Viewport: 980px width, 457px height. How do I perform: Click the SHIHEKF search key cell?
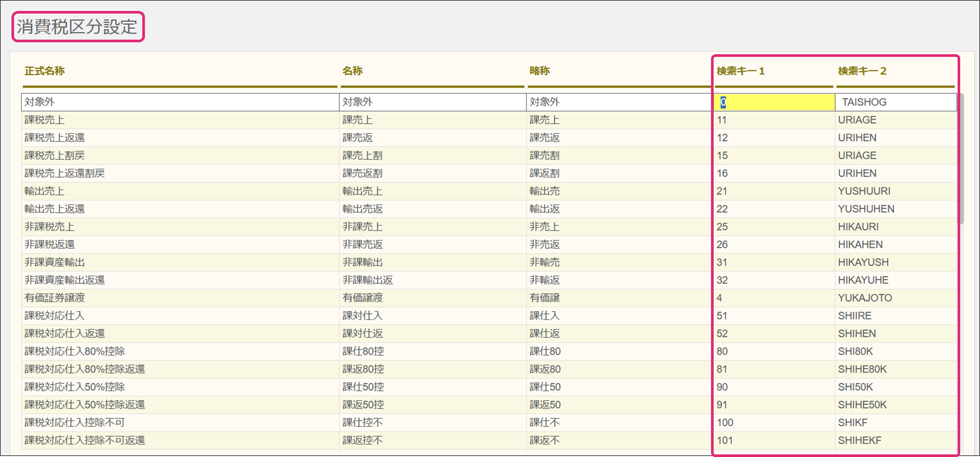point(860,440)
